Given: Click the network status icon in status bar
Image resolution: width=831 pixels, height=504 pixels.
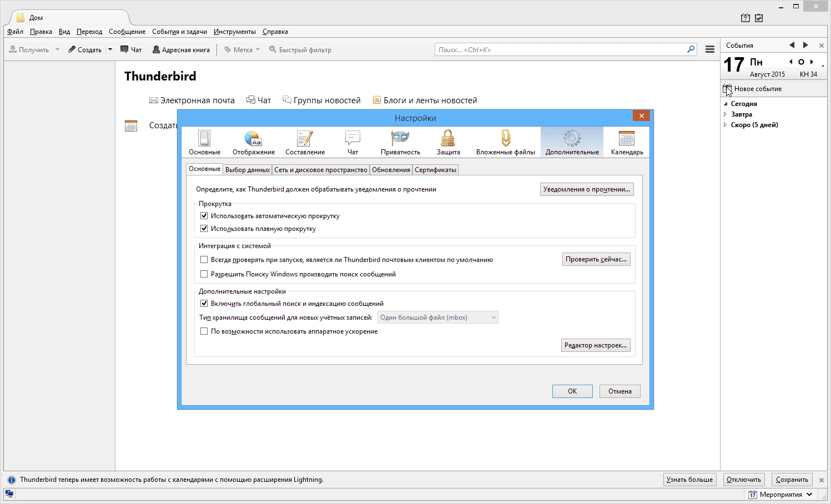Looking at the screenshot, I should point(9,493).
